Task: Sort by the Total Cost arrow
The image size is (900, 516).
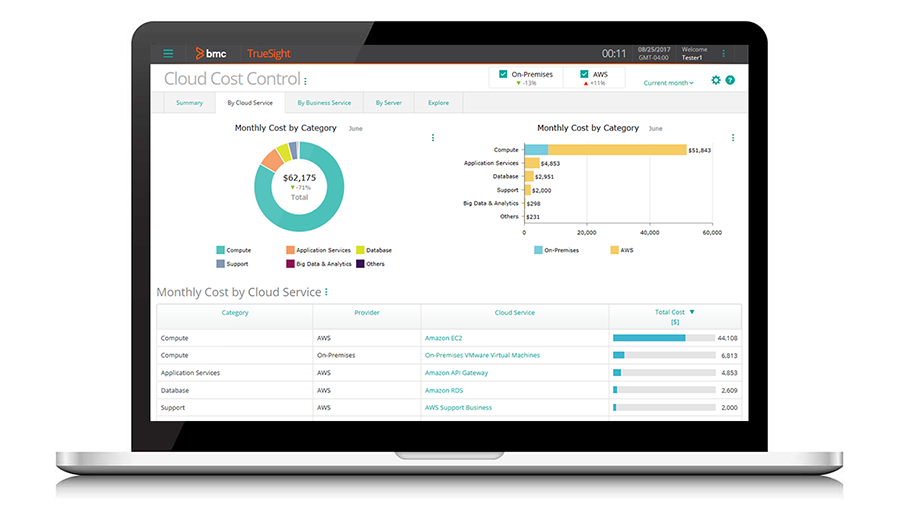Action: point(692,312)
